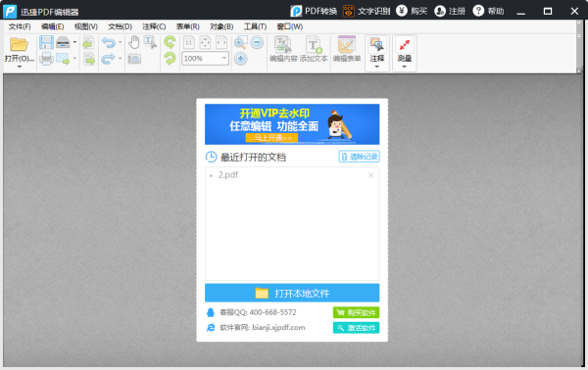
Task: Select the 添加文本 add text tool
Action: [314, 49]
